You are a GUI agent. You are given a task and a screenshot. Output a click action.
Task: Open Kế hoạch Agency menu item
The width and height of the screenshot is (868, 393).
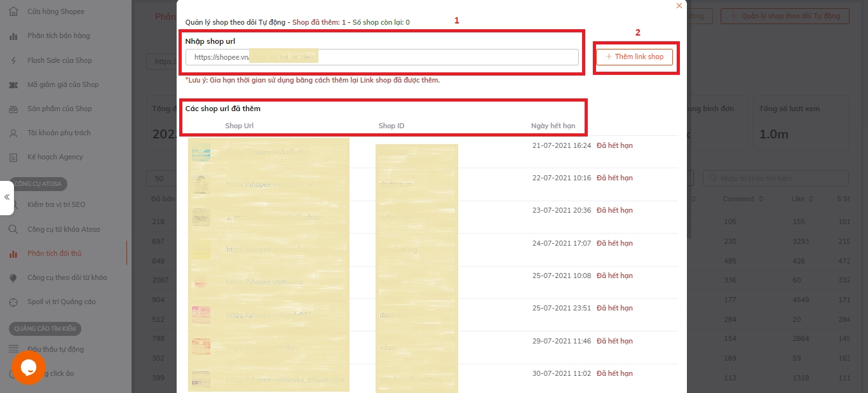pyautogui.click(x=55, y=157)
